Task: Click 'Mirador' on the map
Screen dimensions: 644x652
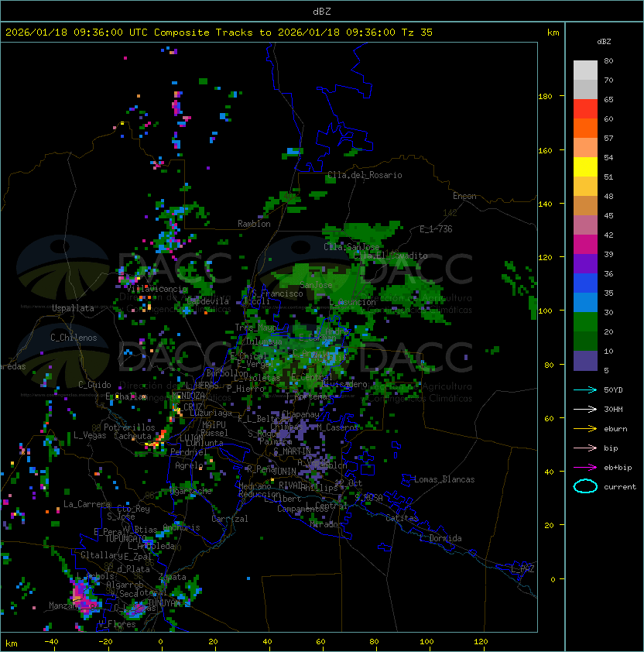Action: 326,524
